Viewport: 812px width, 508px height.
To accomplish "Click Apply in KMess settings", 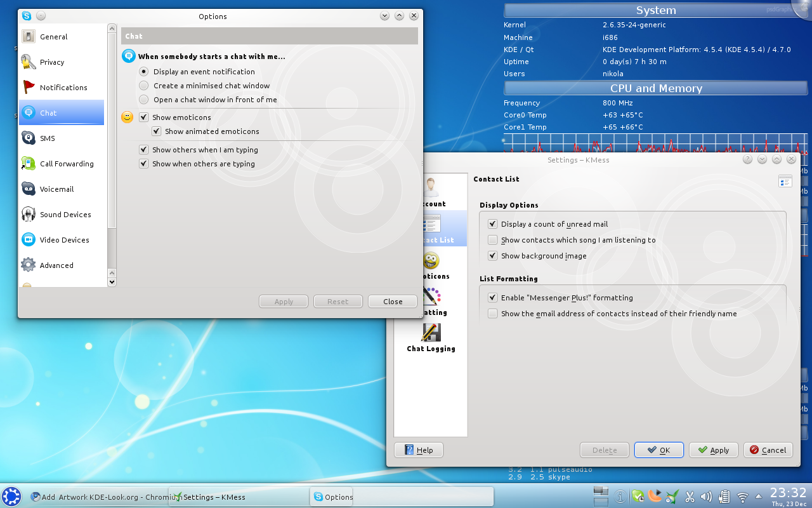I will click(714, 450).
